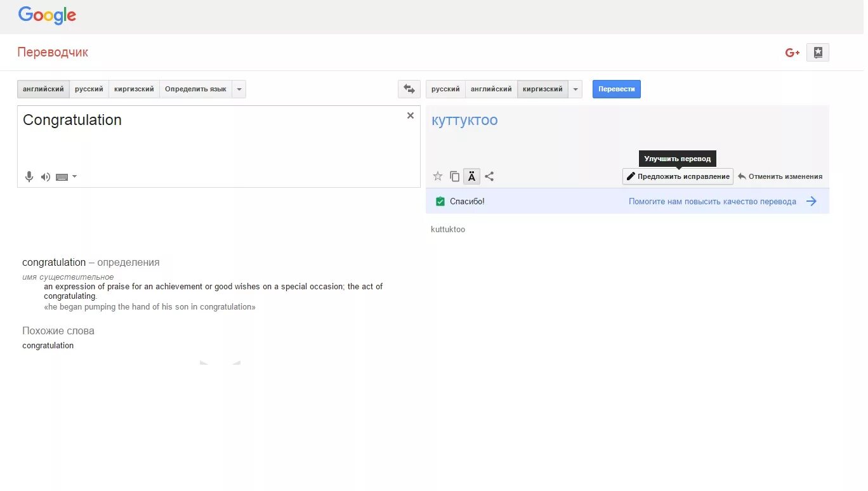Select русский as source language

click(x=89, y=89)
